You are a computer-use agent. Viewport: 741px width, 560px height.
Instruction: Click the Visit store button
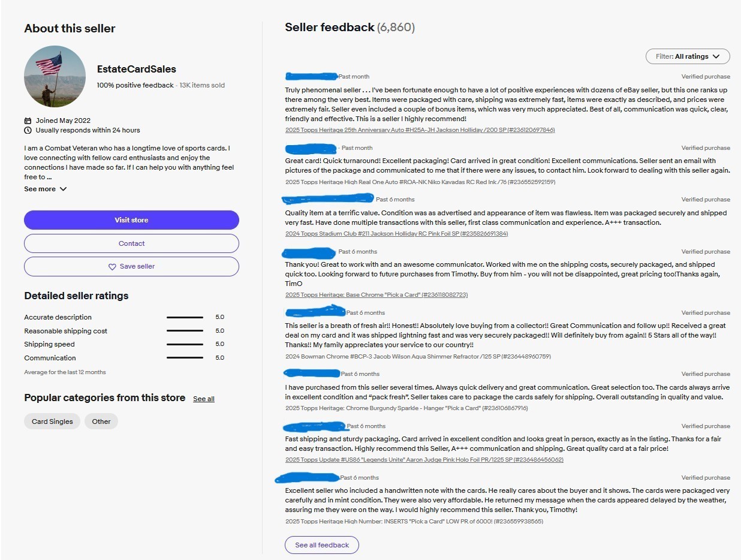tap(131, 220)
